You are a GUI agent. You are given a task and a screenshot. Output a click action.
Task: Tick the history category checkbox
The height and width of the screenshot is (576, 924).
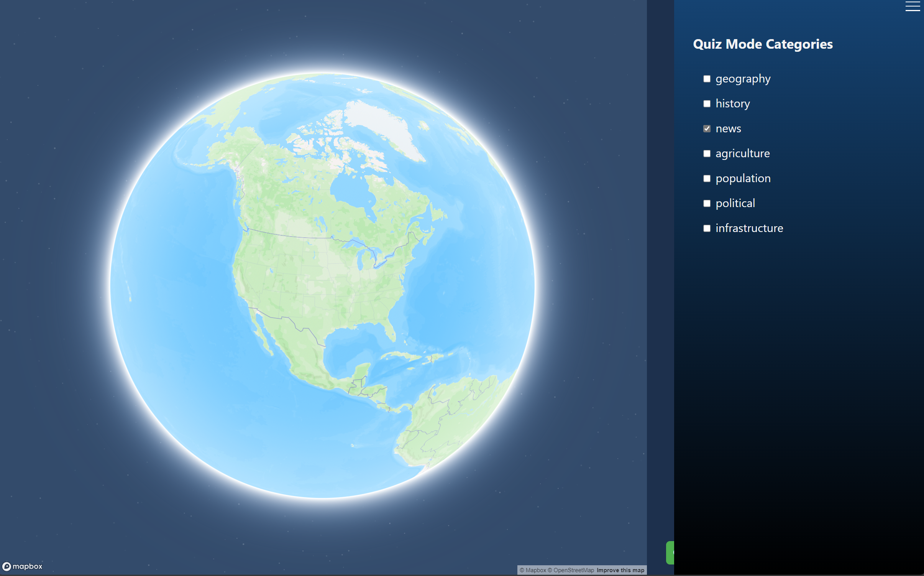707,104
